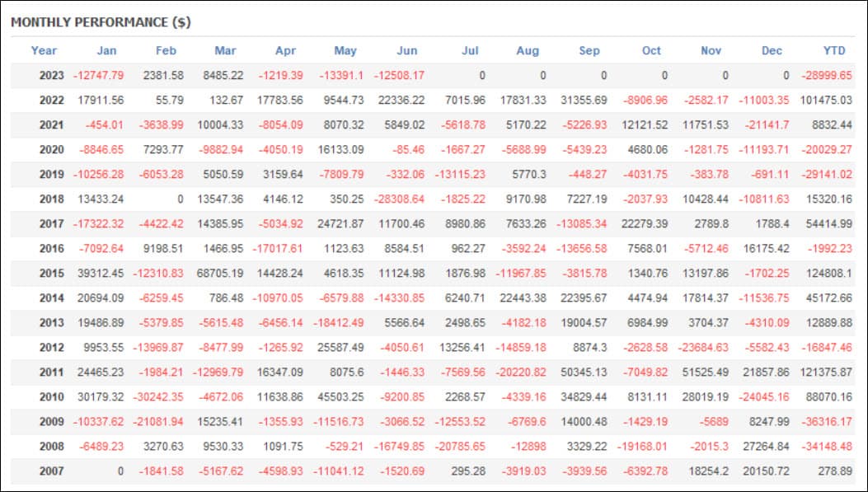The image size is (868, 492).
Task: Select the Dec column header
Action: 772,50
